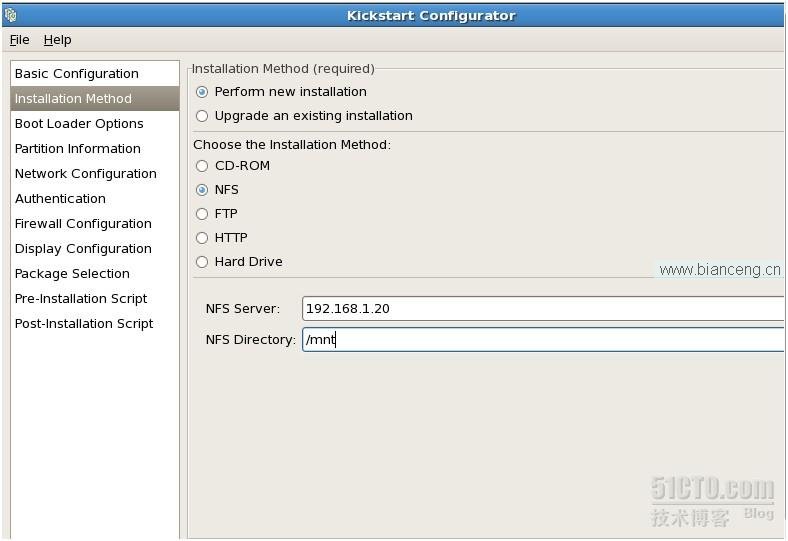Open Partition Information section

point(94,149)
